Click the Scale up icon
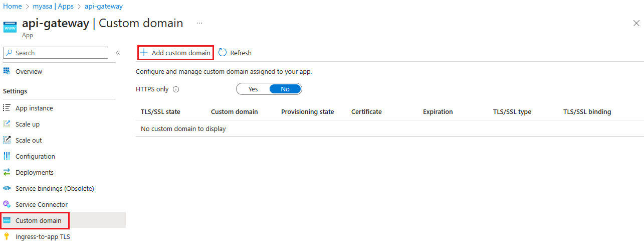The width and height of the screenshot is (644, 246). (7, 124)
